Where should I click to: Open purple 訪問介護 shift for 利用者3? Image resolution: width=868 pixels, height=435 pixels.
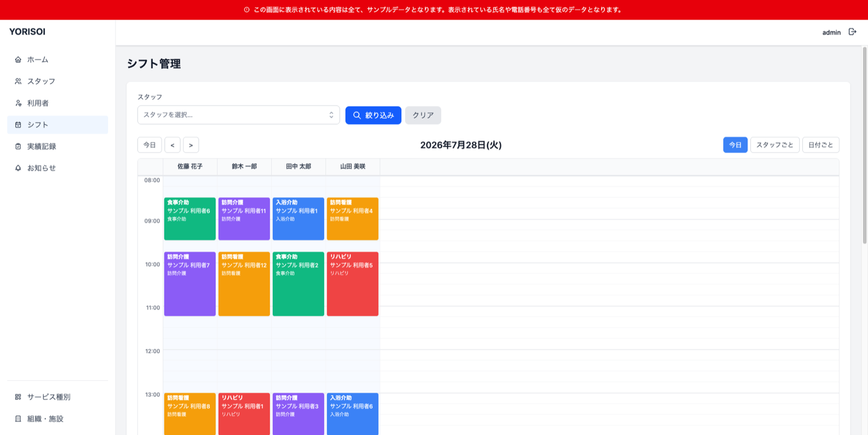click(298, 414)
